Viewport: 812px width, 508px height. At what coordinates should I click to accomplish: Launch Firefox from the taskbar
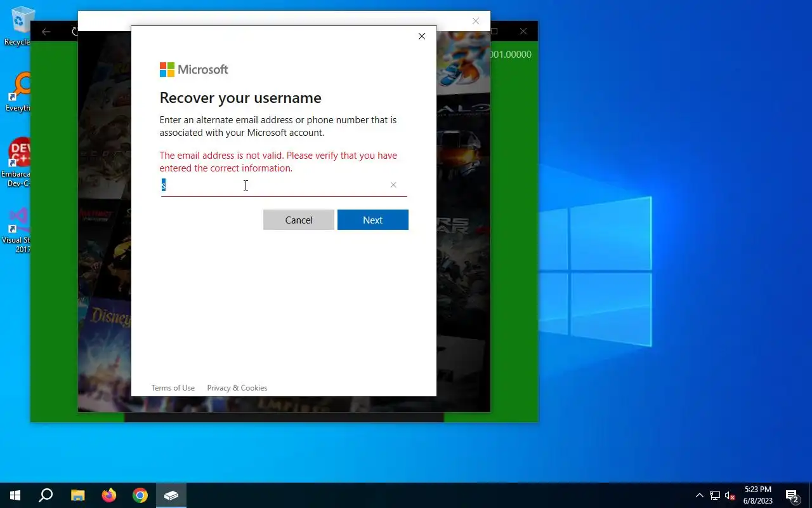109,495
